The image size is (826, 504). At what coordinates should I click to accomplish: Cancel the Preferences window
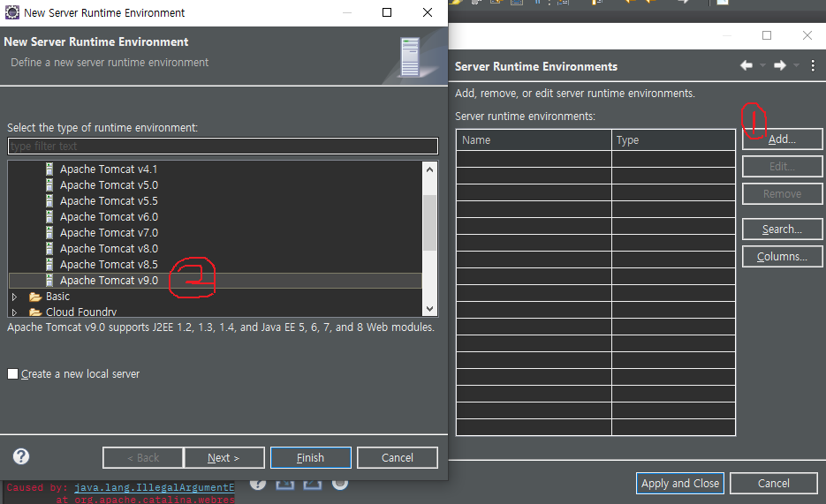point(773,483)
